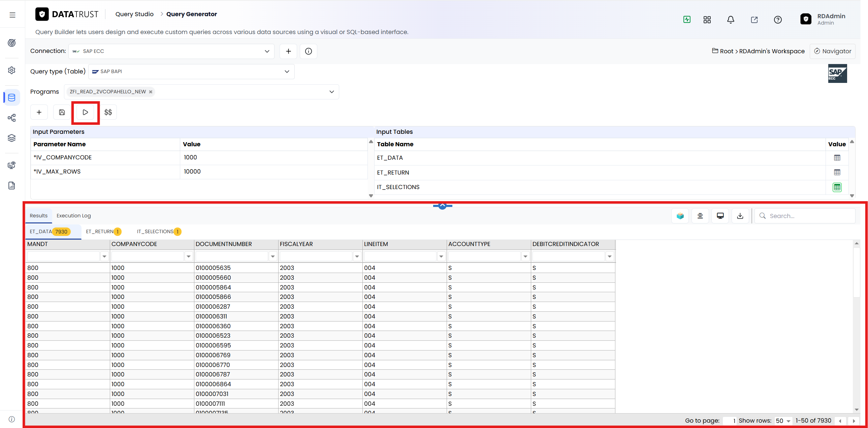Open the hamburger menu
The image size is (868, 428).
12,15
